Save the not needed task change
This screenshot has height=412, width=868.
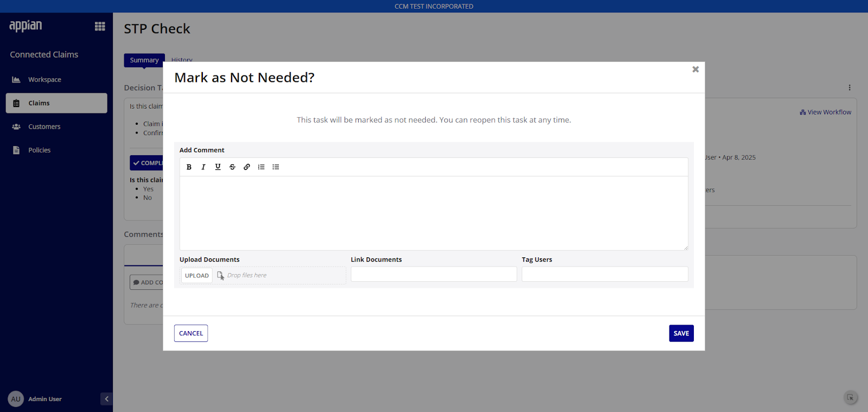click(681, 333)
